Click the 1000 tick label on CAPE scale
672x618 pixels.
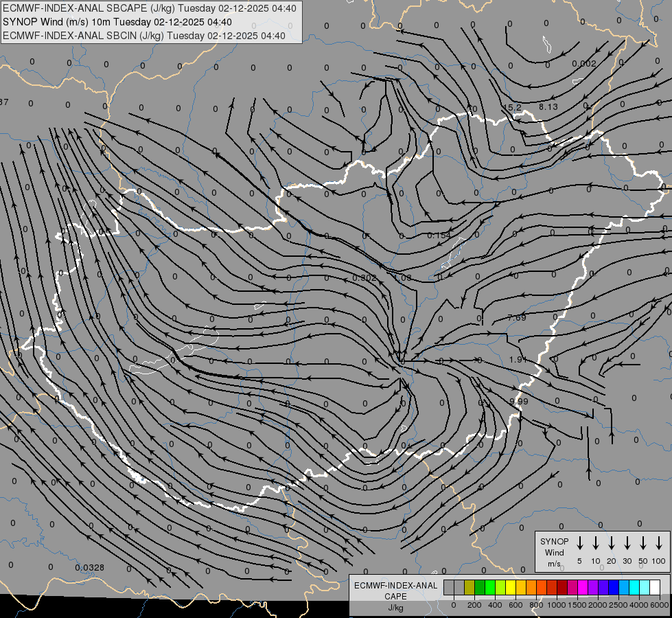[557, 605]
